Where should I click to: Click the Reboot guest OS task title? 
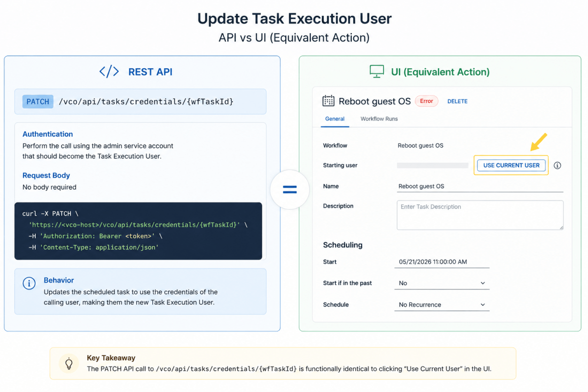375,101
